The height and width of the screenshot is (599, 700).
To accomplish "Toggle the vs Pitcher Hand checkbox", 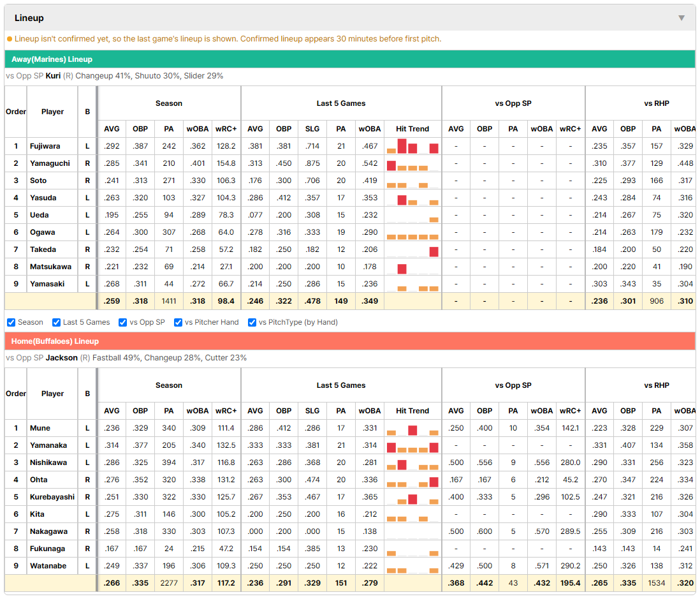I will pos(178,323).
